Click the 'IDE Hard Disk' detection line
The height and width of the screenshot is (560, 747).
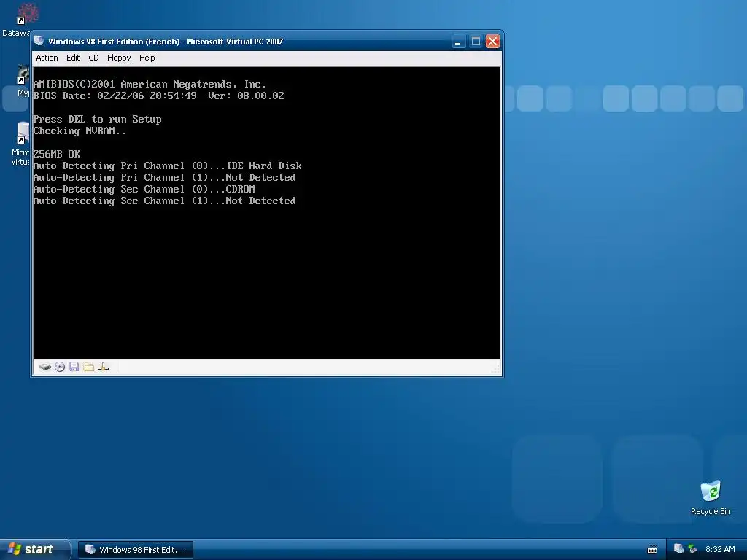coord(167,166)
